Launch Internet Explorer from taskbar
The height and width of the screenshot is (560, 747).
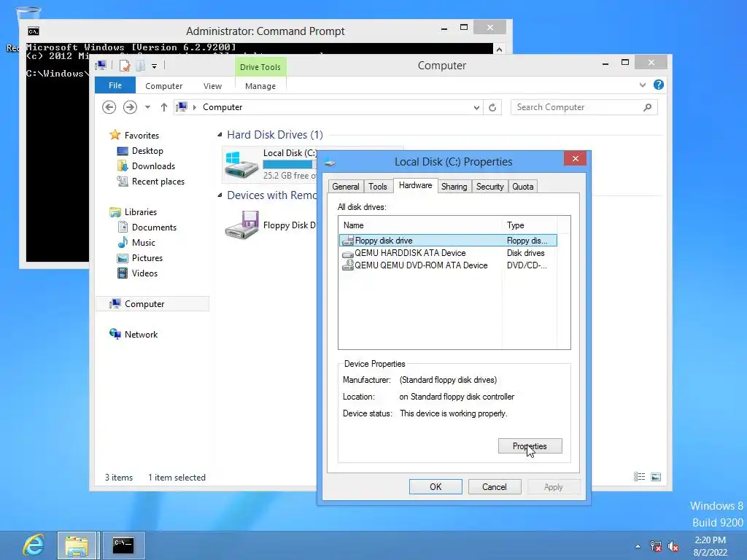click(x=34, y=545)
